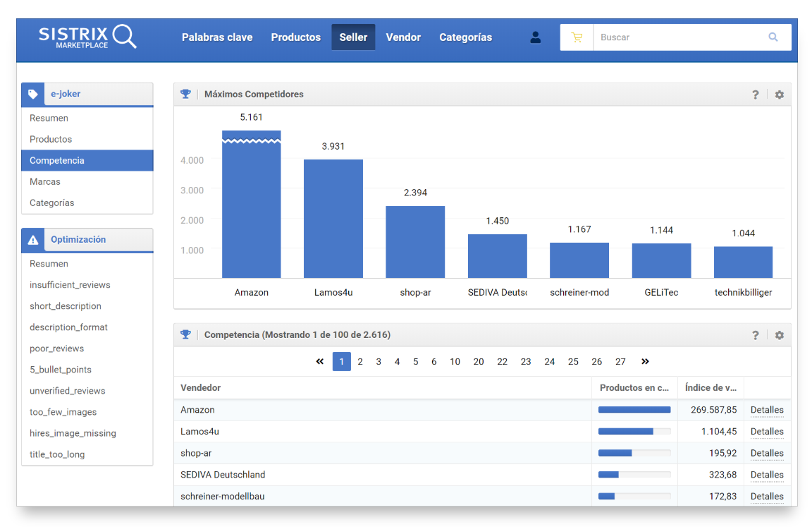Screen dimensions: 812x527
Task: Click the search magnifier icon
Action: click(773, 37)
